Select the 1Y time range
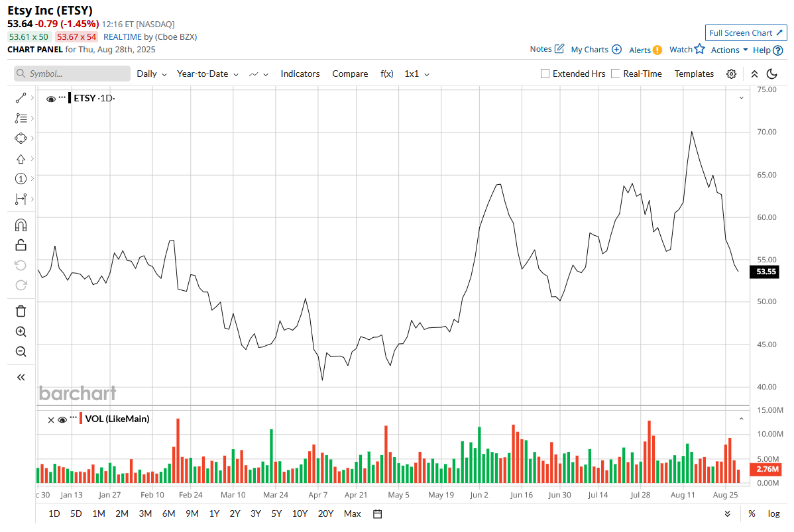Screen dimensions: 794x532 (214, 513)
